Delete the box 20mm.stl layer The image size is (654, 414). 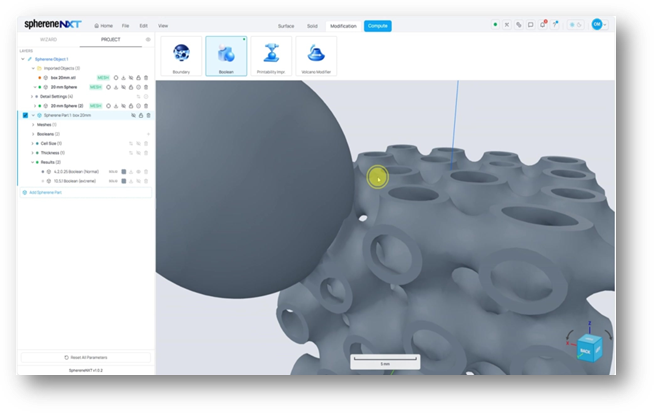tap(146, 78)
